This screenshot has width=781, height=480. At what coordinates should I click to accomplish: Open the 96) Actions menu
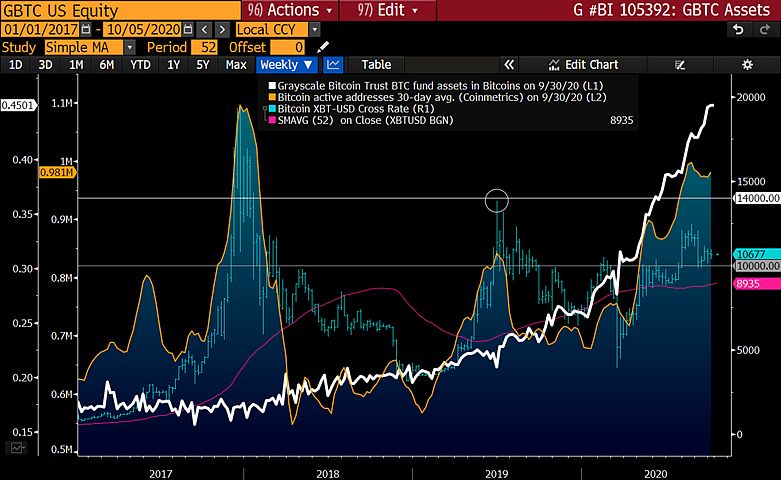tap(290, 10)
